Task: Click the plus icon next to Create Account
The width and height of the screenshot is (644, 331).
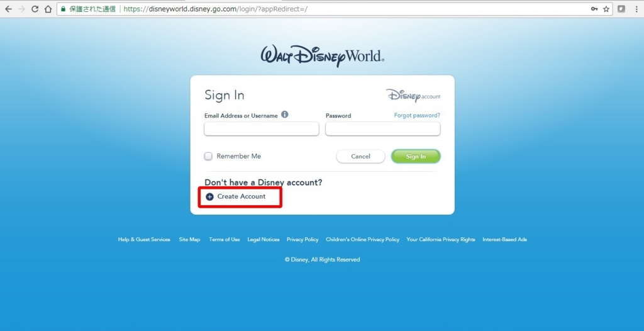Action: point(209,196)
